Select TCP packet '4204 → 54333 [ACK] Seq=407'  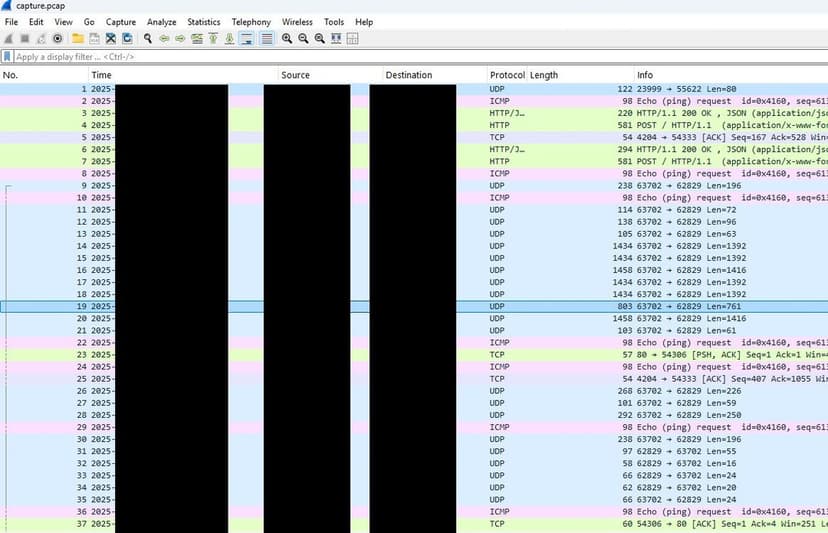(x=414, y=379)
